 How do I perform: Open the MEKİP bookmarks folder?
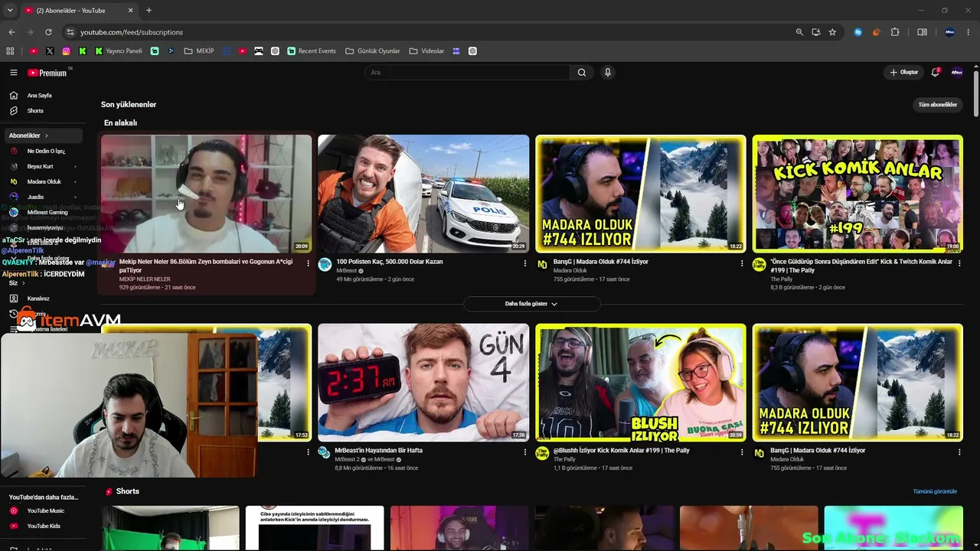pos(200,51)
